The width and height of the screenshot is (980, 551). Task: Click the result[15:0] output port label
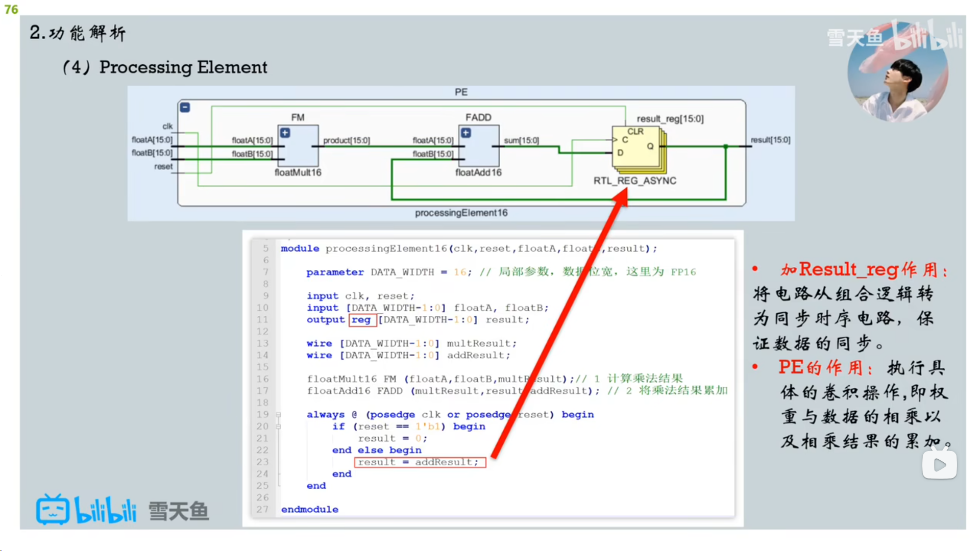[770, 140]
